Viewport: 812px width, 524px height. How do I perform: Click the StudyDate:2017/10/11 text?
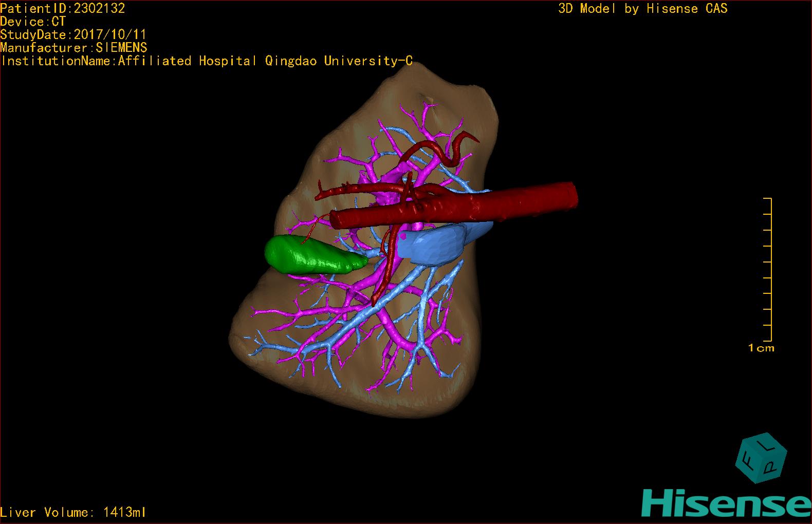pyautogui.click(x=73, y=35)
